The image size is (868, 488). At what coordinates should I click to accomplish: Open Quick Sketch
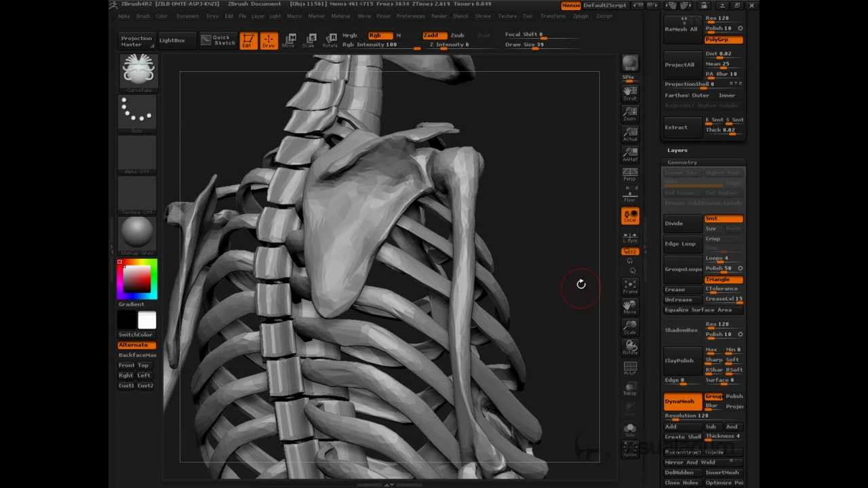tap(217, 41)
